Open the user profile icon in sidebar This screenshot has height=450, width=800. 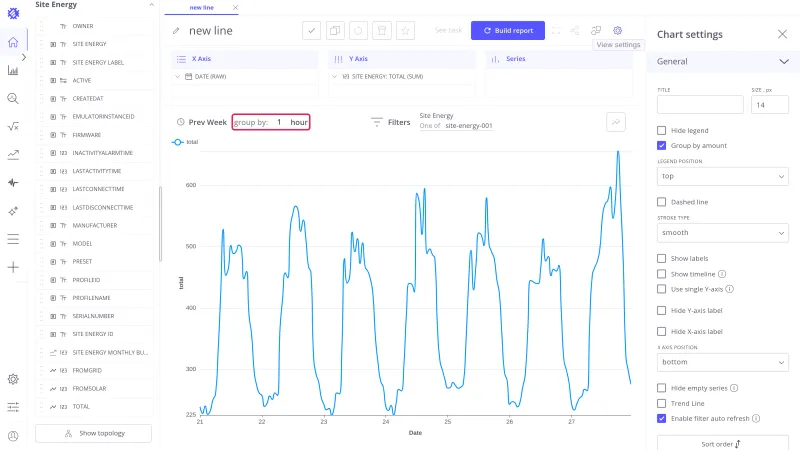click(13, 436)
